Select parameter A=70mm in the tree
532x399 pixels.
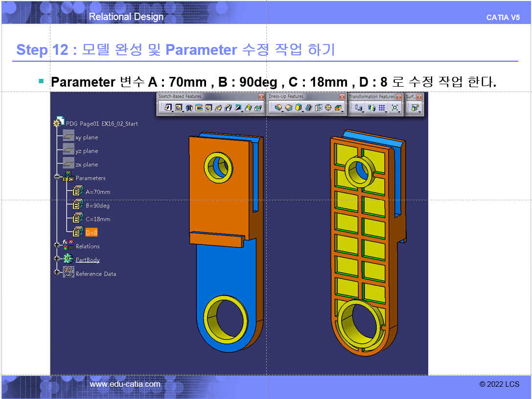pos(97,192)
